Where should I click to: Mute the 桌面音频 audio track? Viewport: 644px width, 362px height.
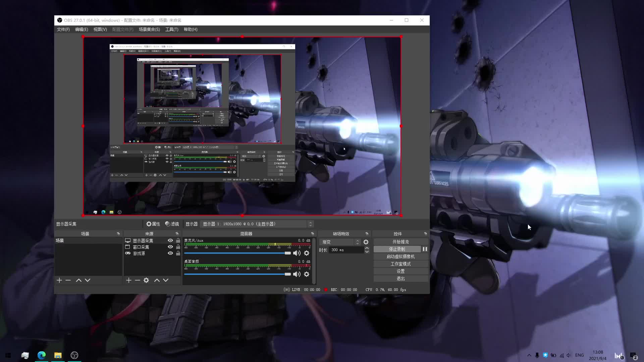pos(296,274)
